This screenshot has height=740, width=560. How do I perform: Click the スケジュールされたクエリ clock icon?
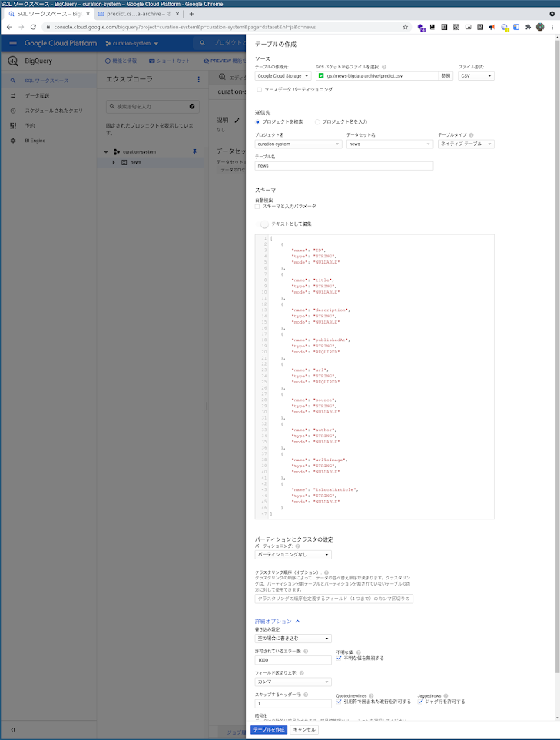[x=13, y=111]
